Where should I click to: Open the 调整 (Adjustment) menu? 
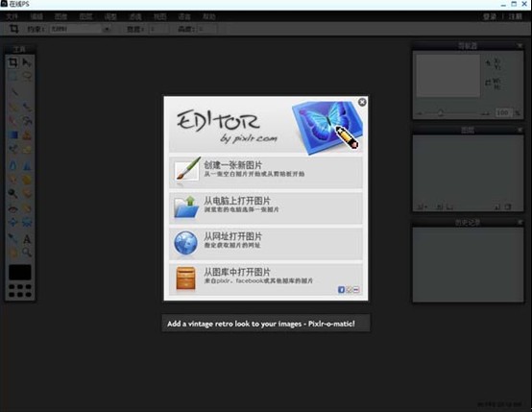[110, 16]
